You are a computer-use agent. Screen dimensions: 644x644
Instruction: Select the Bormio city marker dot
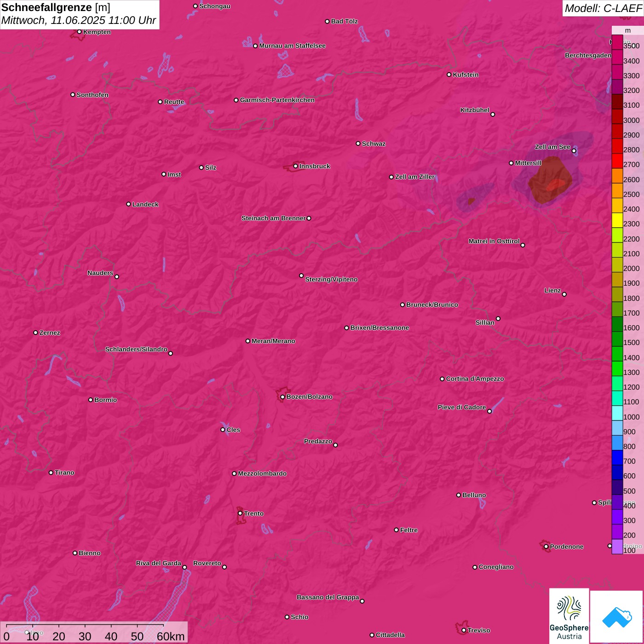click(91, 400)
